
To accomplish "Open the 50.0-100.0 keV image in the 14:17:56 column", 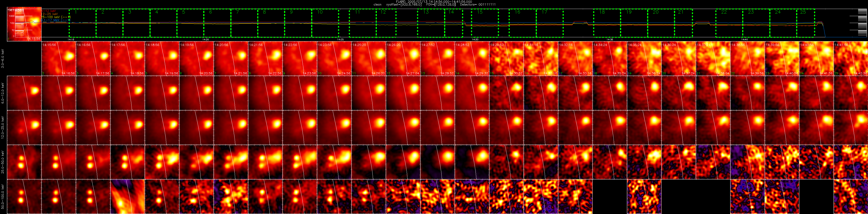I will pyautogui.click(x=128, y=197).
